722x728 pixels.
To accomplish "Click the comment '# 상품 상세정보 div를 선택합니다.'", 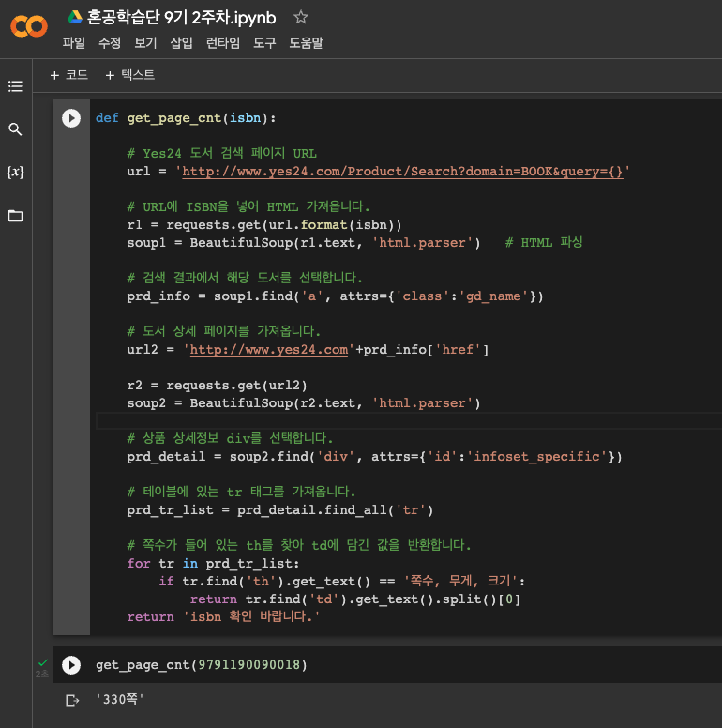I will [x=230, y=438].
